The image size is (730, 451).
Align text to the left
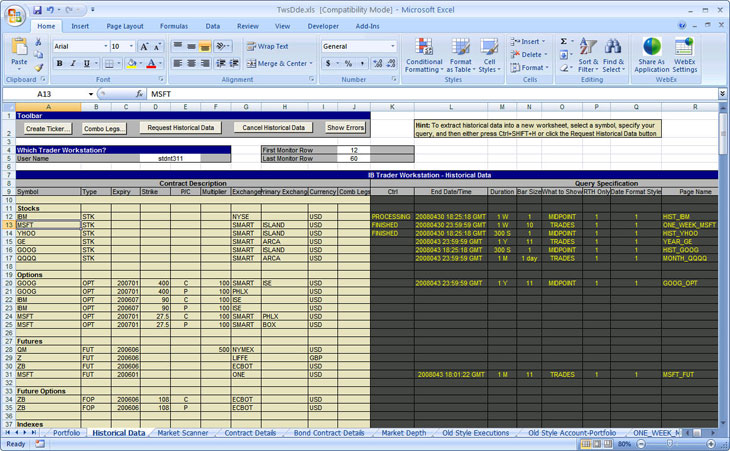pos(177,63)
